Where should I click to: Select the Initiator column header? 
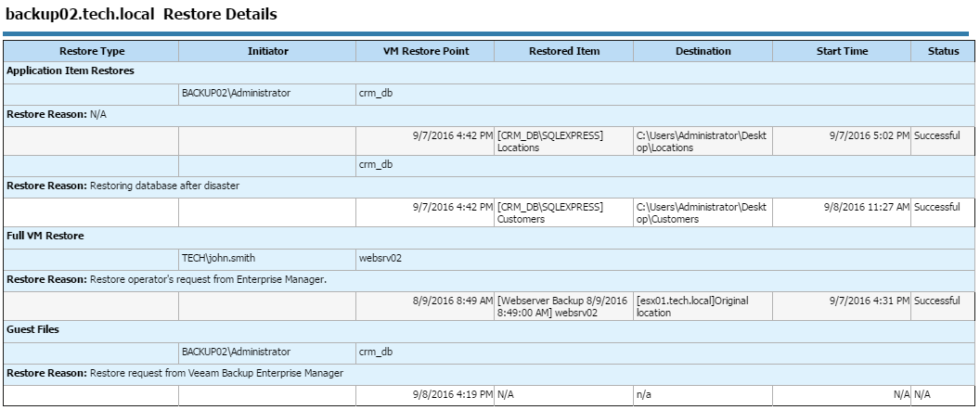267,51
